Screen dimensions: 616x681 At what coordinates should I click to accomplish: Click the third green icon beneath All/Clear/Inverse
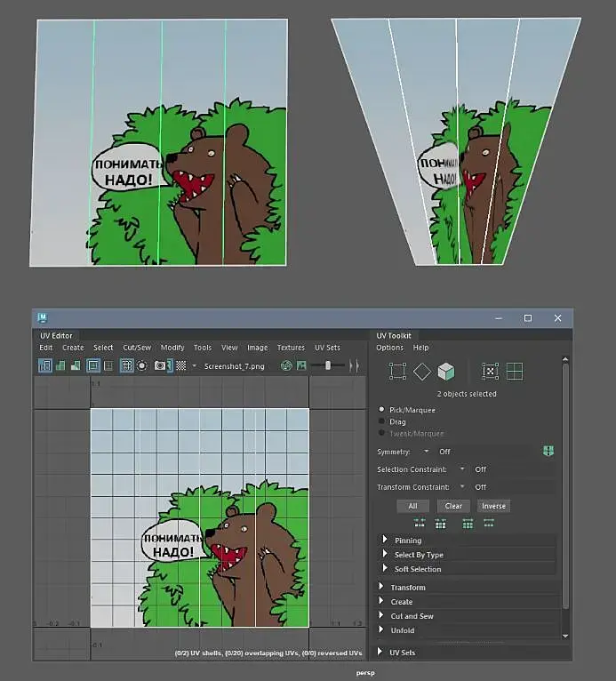[468, 524]
